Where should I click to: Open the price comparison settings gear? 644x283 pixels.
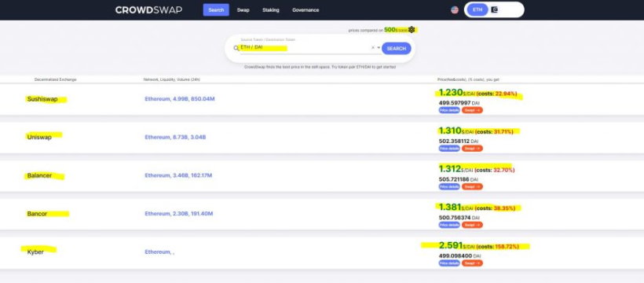click(x=412, y=30)
